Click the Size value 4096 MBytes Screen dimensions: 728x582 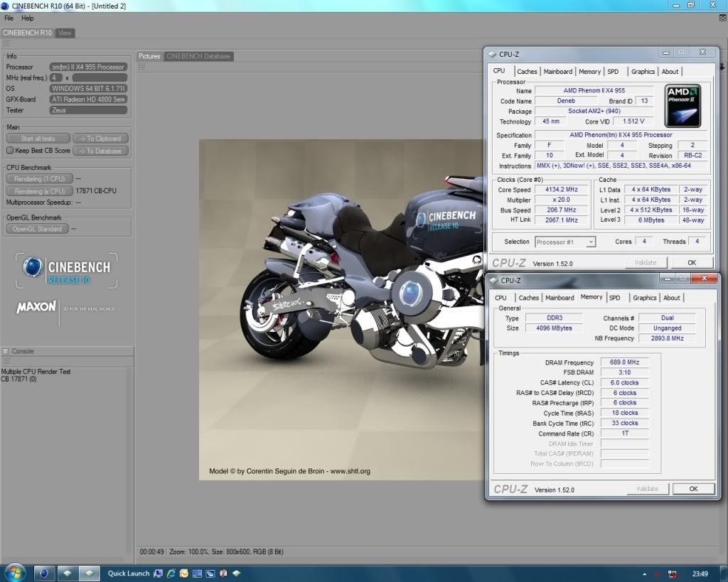coord(554,328)
